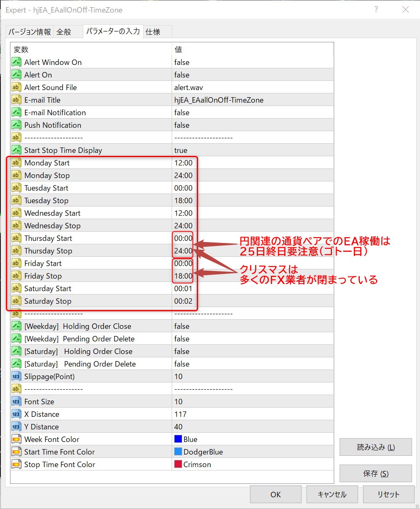Screen dimensions: 420x509
Task: Toggle Start Stop Time Display true value
Action: point(181,150)
